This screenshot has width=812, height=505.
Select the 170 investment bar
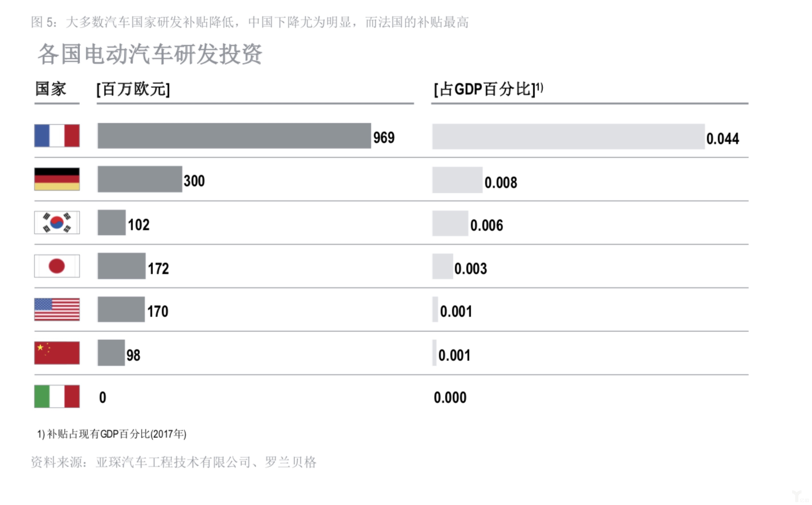[121, 309]
